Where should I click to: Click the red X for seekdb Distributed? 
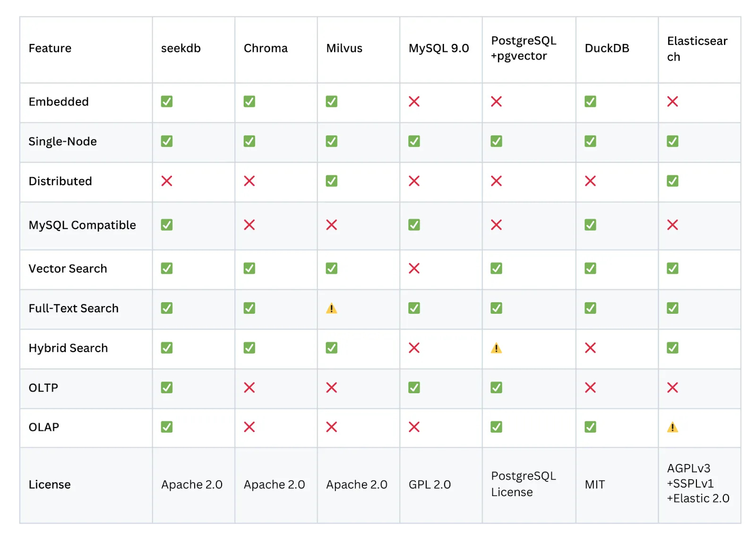tap(167, 181)
